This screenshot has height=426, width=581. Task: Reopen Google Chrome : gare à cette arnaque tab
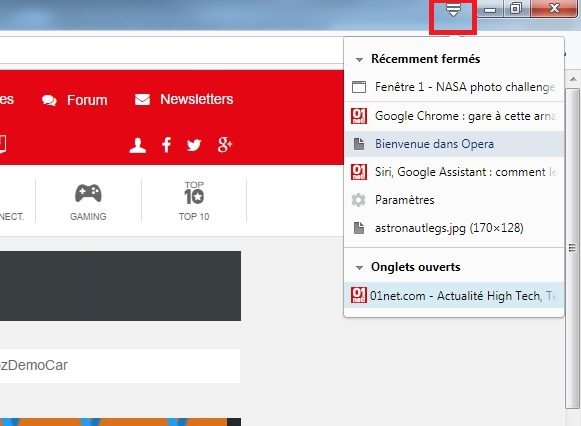pyautogui.click(x=454, y=116)
